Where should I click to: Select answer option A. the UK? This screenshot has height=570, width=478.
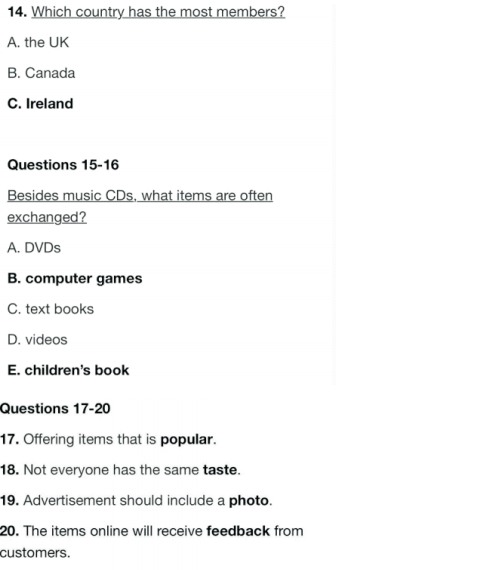[x=38, y=43]
